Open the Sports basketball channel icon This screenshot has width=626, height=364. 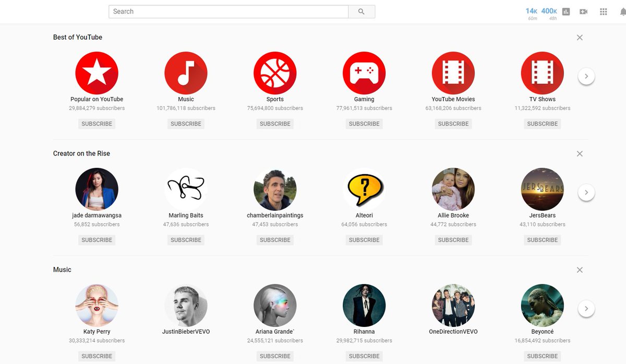coord(275,73)
